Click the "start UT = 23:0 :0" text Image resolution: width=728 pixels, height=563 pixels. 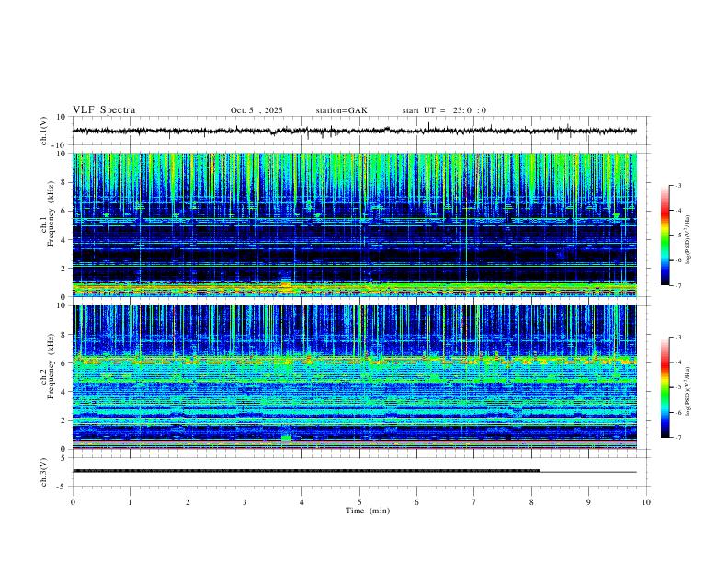[x=444, y=110]
